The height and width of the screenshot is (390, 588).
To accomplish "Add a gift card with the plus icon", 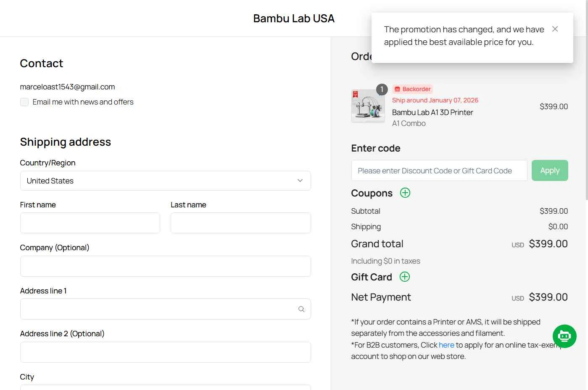I will (405, 277).
